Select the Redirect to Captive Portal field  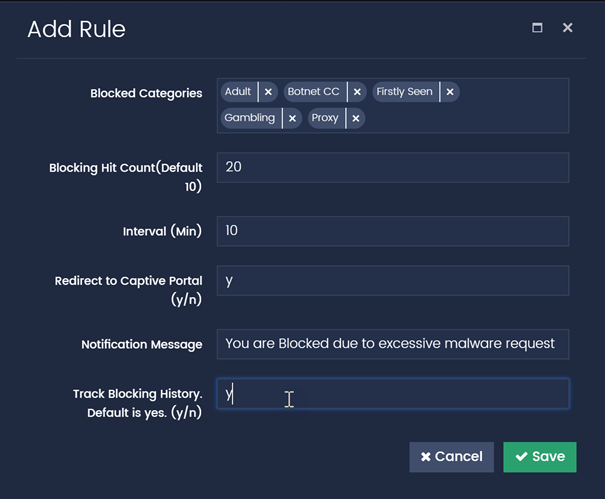point(393,281)
